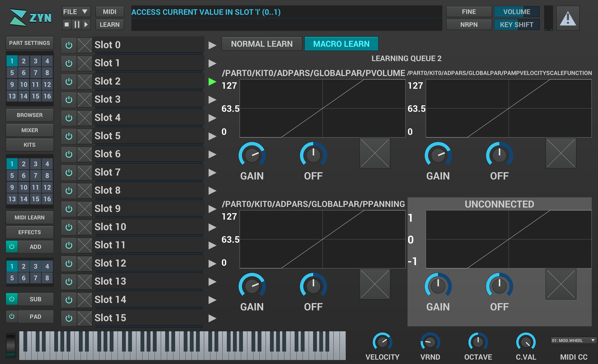
Task: Click the NRPN button
Action: pos(469,25)
